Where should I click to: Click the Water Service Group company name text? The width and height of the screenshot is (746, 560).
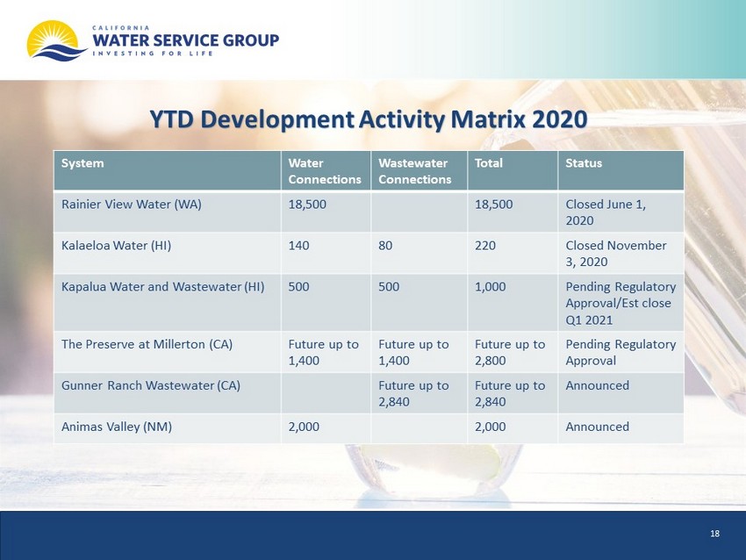(186, 40)
